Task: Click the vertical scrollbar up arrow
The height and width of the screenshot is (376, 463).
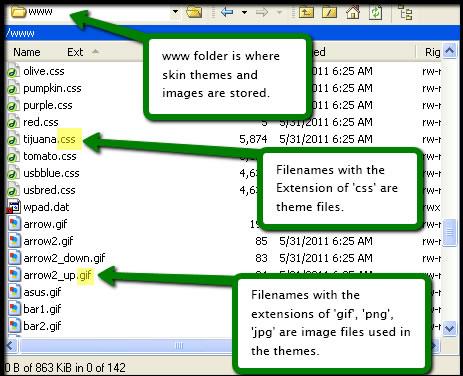Action: coord(449,51)
